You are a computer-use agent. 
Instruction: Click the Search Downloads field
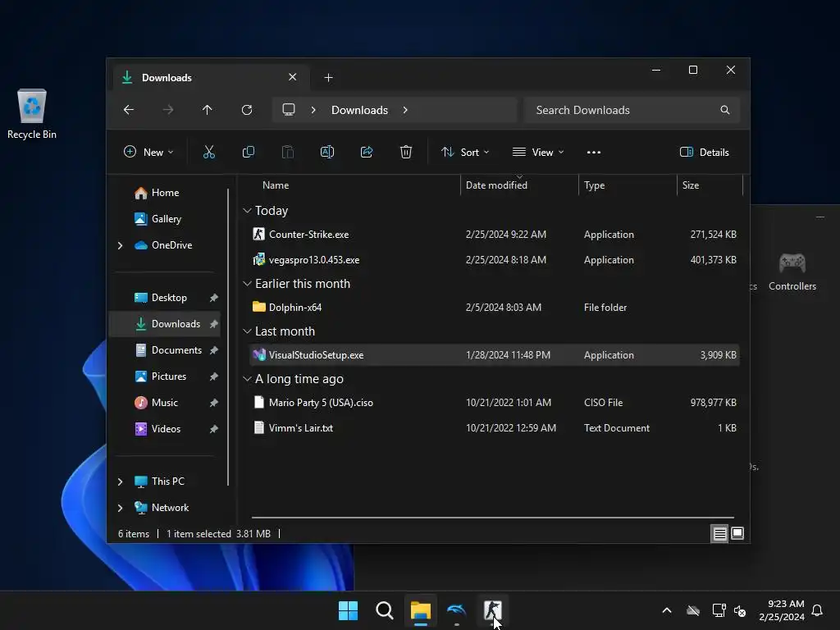[632, 110]
